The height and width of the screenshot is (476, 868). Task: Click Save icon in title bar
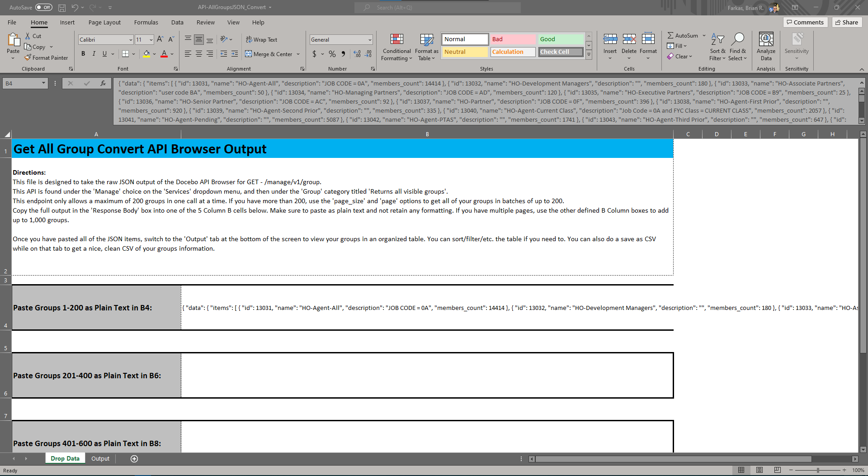pos(62,8)
